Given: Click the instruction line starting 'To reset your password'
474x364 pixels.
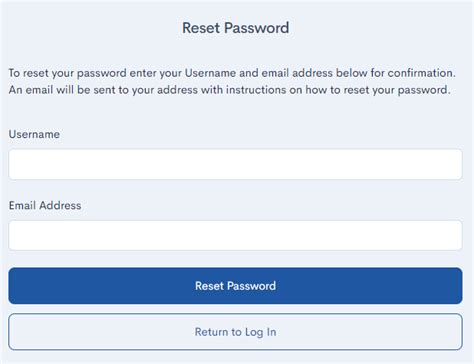Looking at the screenshot, I should point(232,73).
